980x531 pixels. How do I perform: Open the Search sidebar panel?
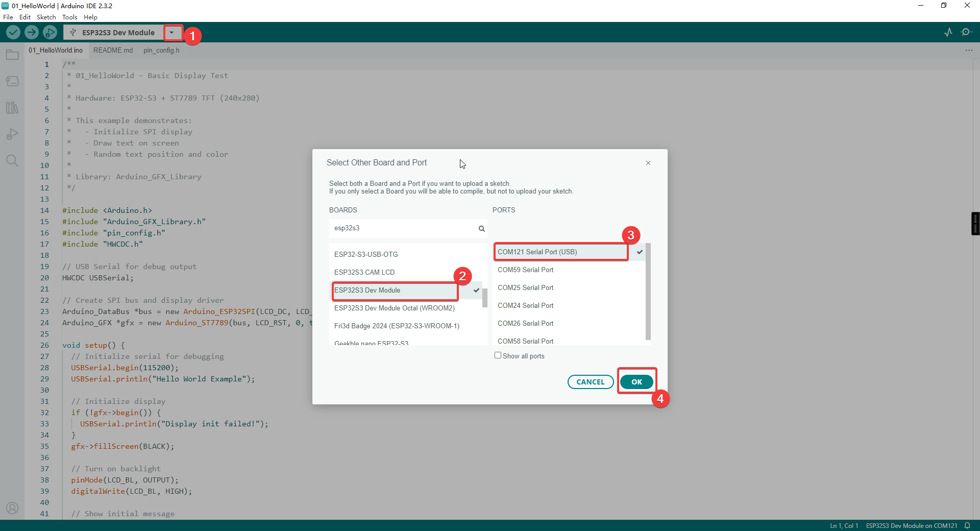pos(12,161)
